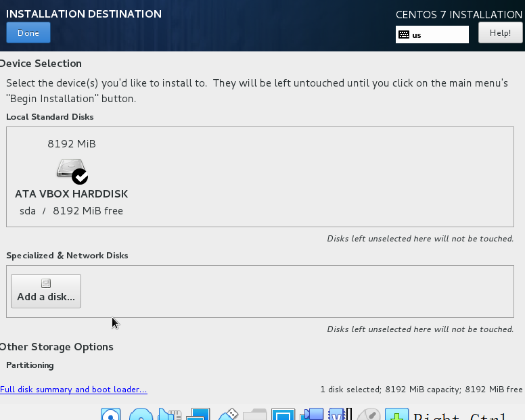Image resolution: width=525 pixels, height=420 pixels.
Task: Click the Local Standard Disks heading
Action: 49,117
